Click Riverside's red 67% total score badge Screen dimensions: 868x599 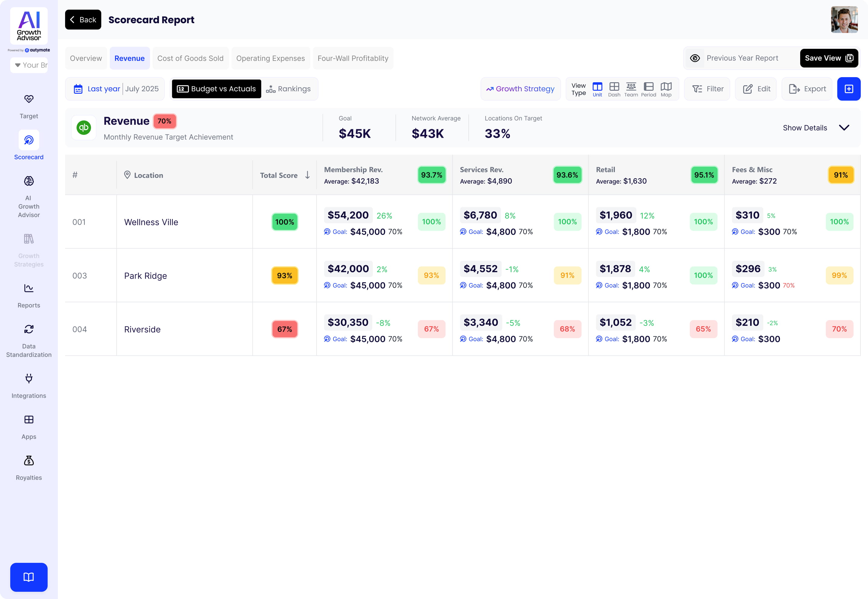285,329
